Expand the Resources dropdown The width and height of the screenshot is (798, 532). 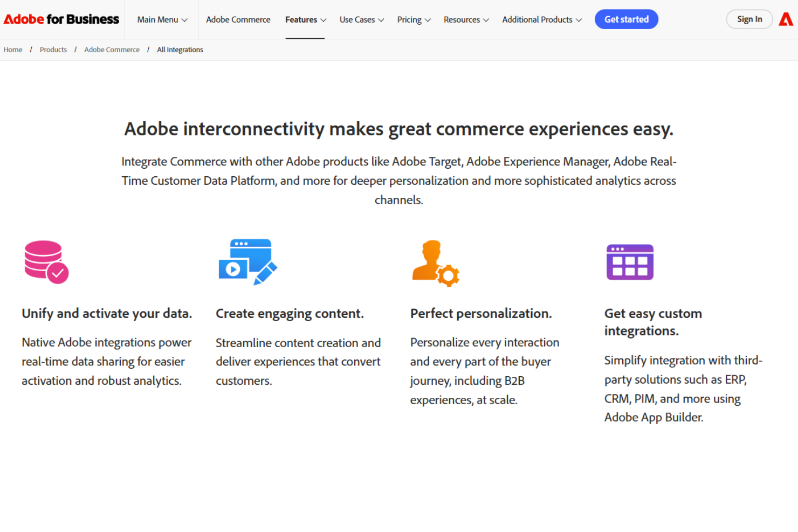point(466,19)
